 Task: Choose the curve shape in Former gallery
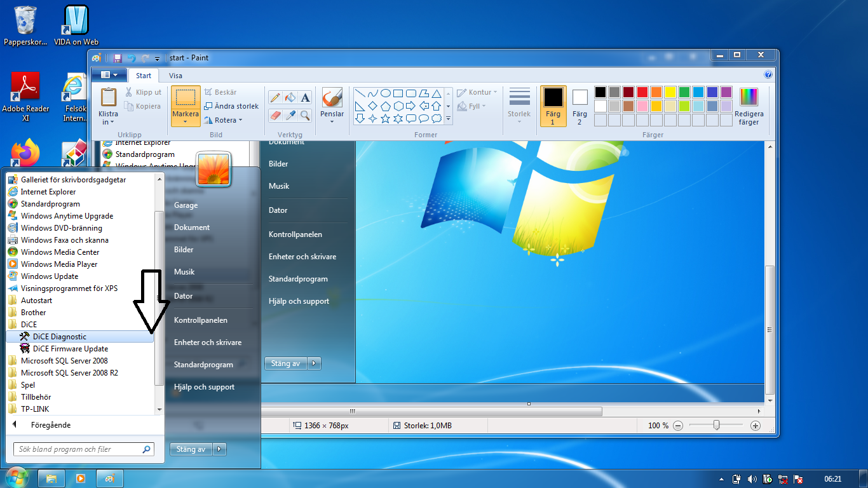(x=373, y=93)
